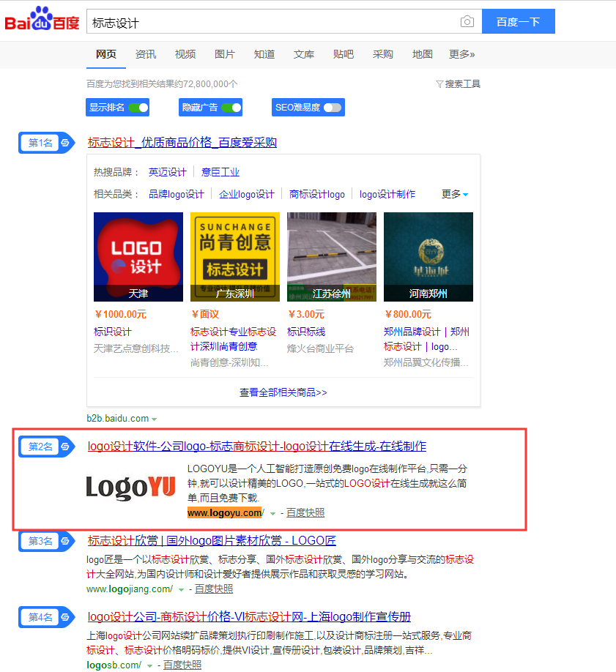Switch to 网页 tab
616x672 pixels.
(106, 54)
